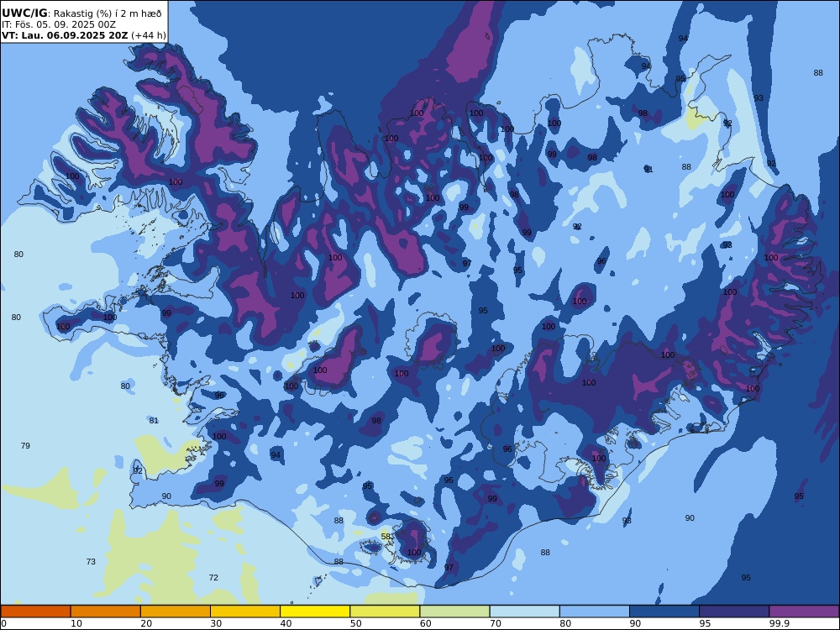The image size is (840, 630).
Task: Click the legend scale label '0'
Action: 3,623
